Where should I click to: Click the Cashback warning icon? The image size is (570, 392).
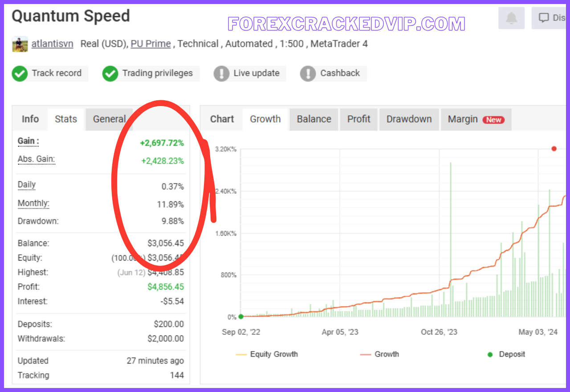click(x=308, y=73)
